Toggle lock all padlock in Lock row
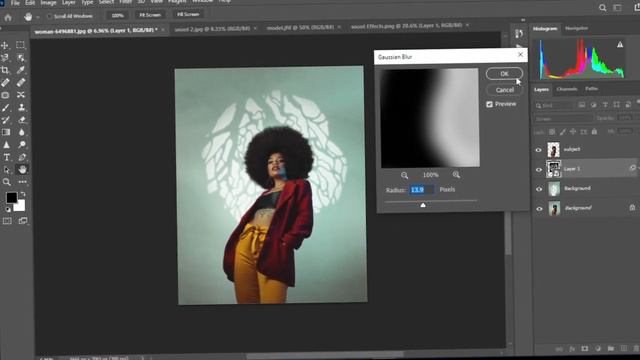Viewport: 640px width, 360px height. [594, 131]
